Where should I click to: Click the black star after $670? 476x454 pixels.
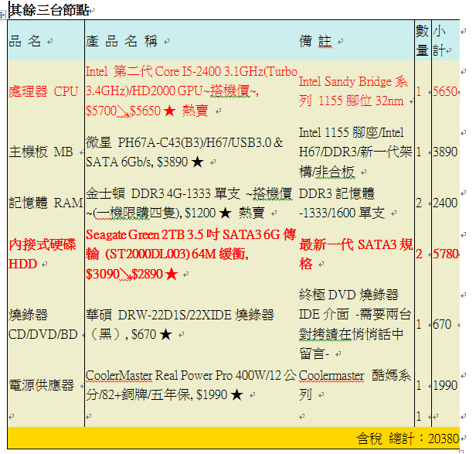click(165, 335)
